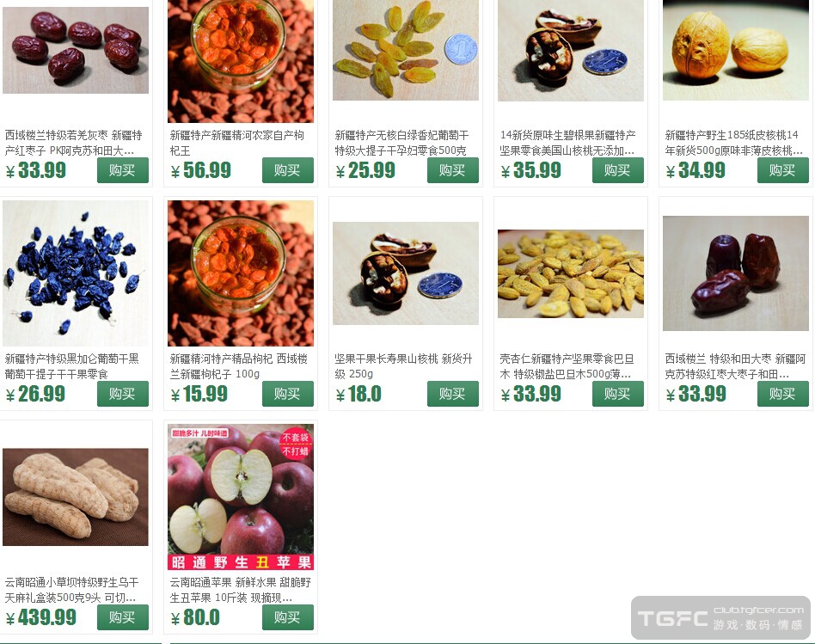Click 购买 for the 439.99 gastrodia gift box
815x644 pixels.
click(x=123, y=617)
